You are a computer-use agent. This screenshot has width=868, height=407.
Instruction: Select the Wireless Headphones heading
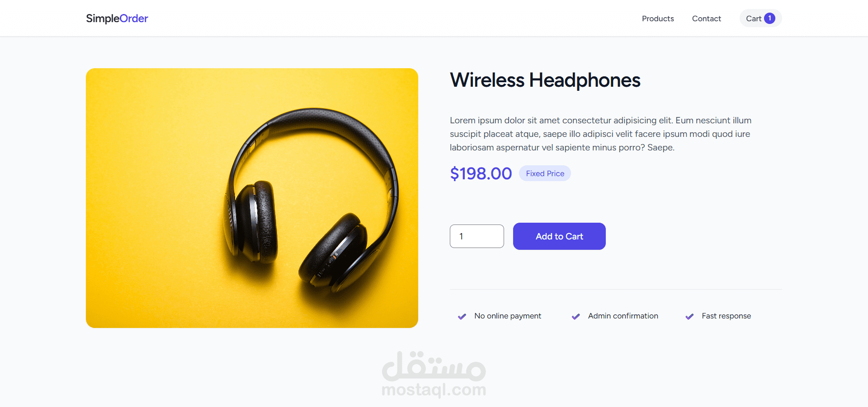[545, 80]
